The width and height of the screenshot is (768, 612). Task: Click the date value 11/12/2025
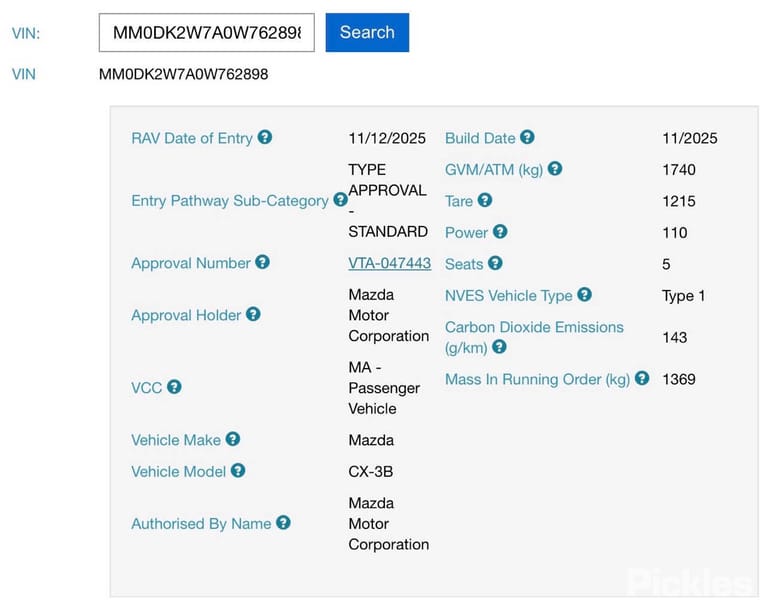pos(387,139)
